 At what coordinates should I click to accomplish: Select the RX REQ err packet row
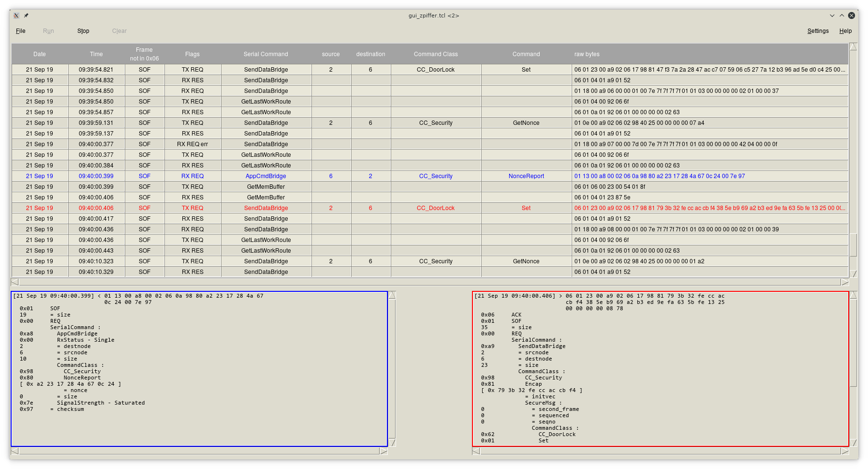(x=192, y=144)
